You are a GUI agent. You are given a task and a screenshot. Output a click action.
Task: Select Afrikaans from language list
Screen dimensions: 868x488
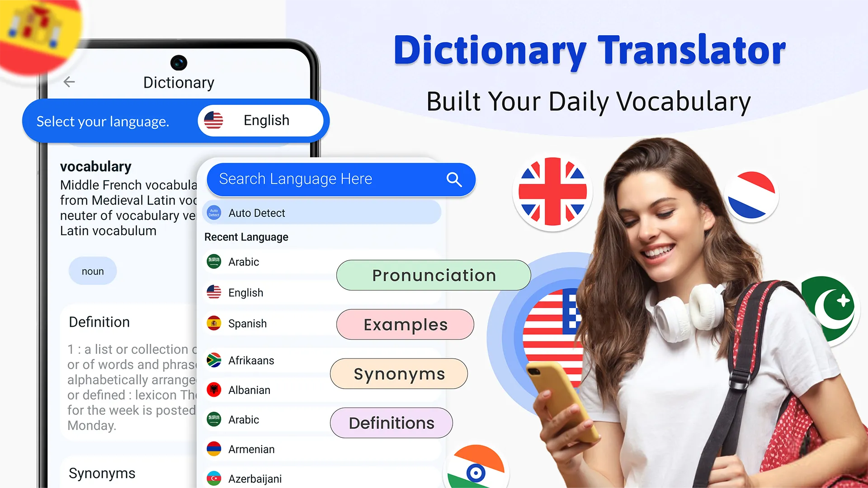pos(251,360)
